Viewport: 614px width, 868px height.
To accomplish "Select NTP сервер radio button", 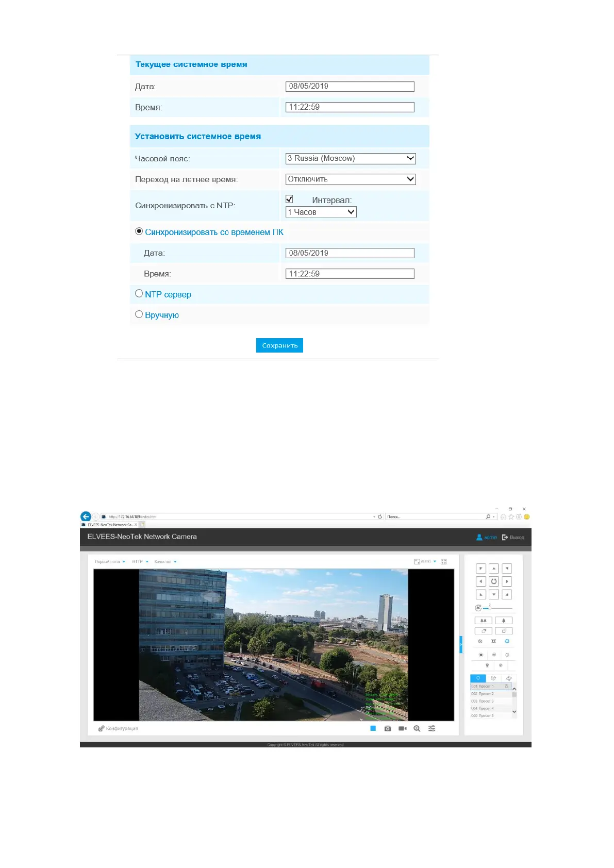I will [x=139, y=293].
